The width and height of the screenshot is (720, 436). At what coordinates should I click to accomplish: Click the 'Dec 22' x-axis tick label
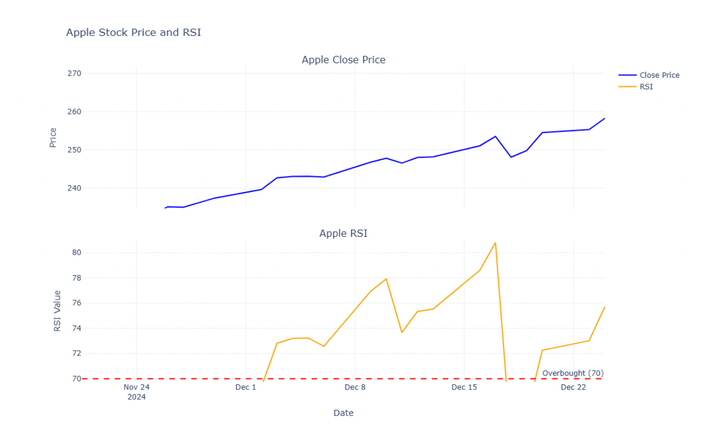click(573, 387)
